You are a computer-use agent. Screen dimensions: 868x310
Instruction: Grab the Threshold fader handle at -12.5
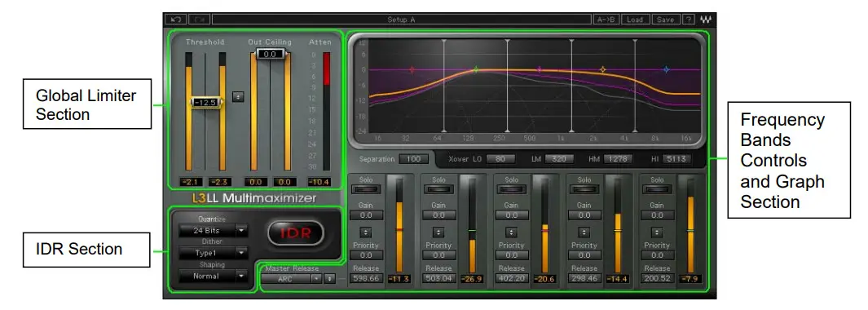click(206, 103)
